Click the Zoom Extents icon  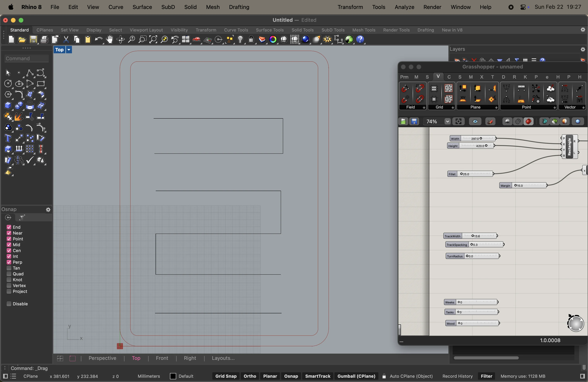[153, 39]
